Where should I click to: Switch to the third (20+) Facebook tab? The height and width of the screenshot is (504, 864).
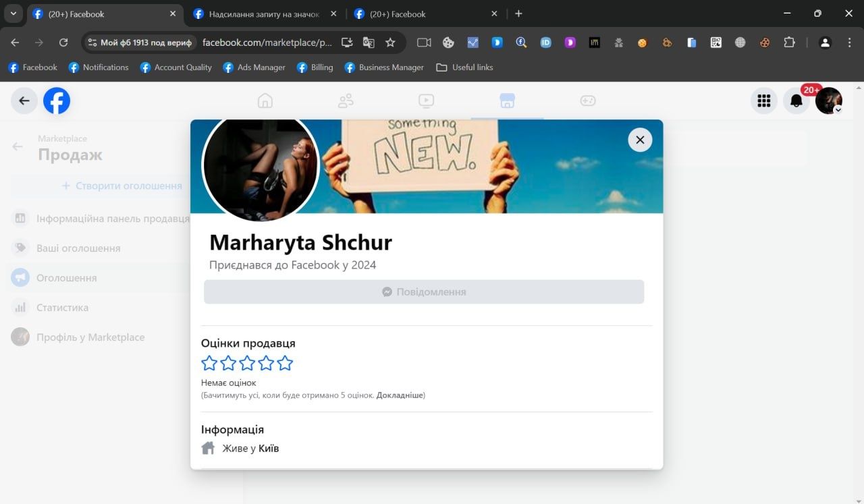point(425,13)
